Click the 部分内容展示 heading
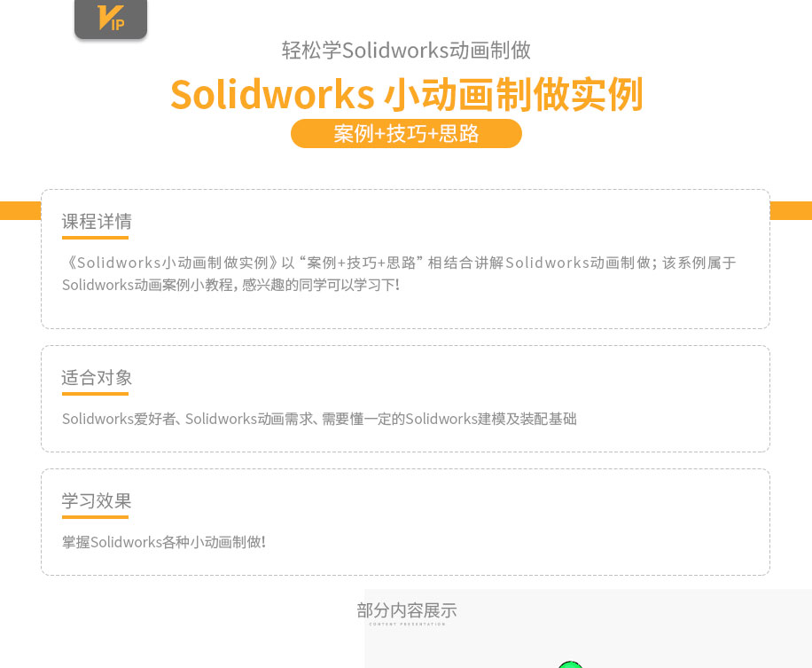This screenshot has height=668, width=812. tap(407, 610)
